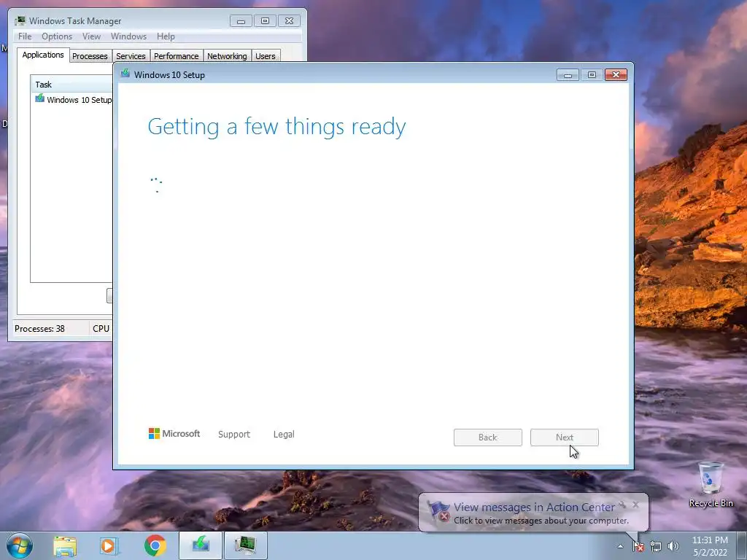The width and height of the screenshot is (747, 560).
Task: Close the Windows Task Manager window
Action: tap(289, 21)
